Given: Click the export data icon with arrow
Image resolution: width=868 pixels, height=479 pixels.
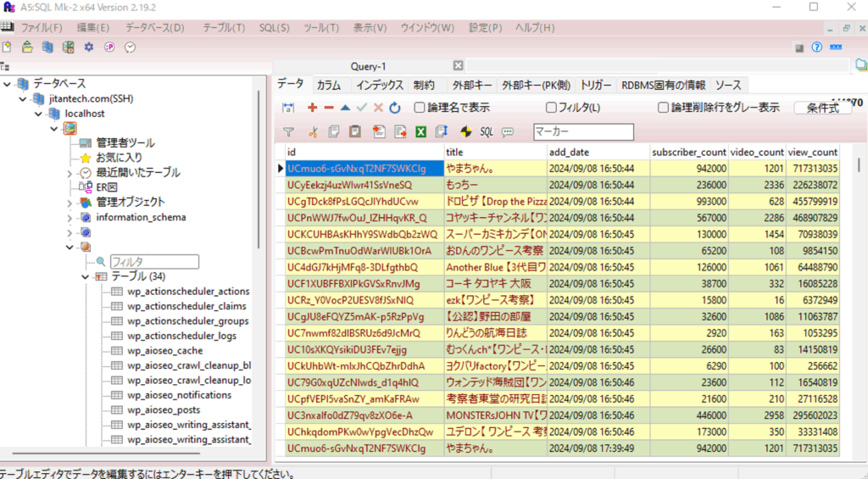Looking at the screenshot, I should [400, 131].
